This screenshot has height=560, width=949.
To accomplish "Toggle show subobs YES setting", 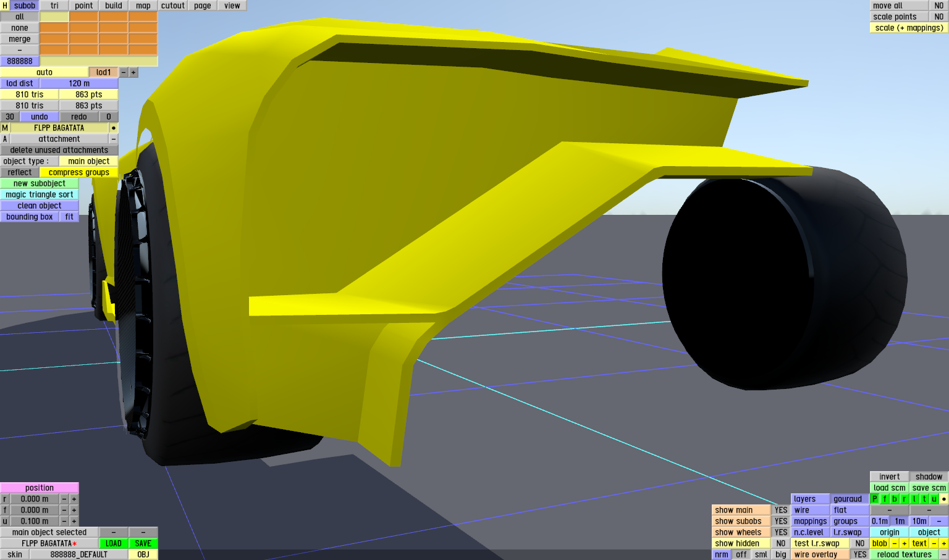I will [781, 521].
